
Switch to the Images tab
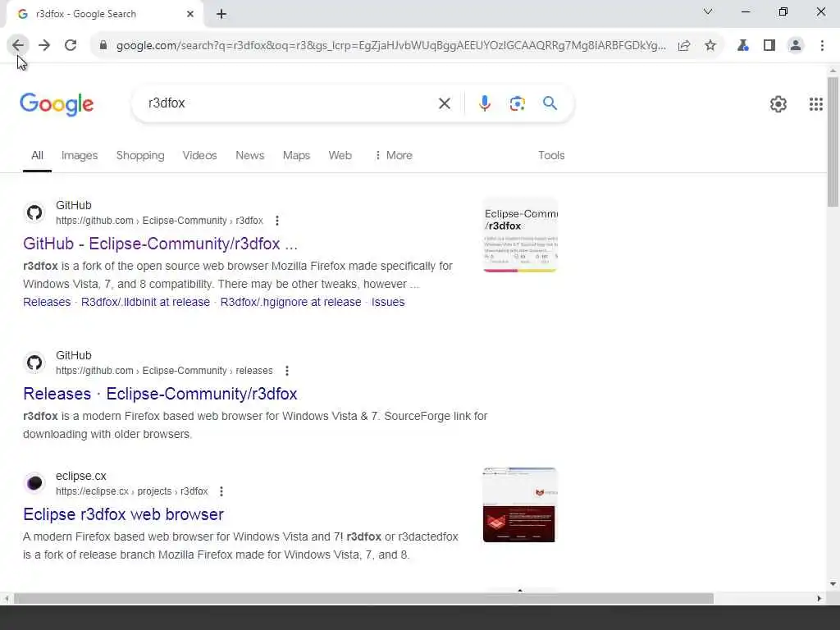pyautogui.click(x=80, y=155)
